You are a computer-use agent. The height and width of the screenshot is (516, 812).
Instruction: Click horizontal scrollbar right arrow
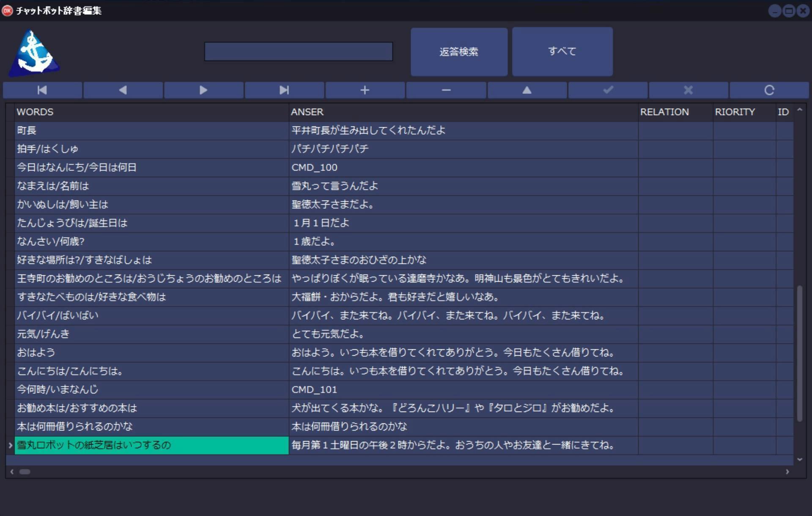787,472
